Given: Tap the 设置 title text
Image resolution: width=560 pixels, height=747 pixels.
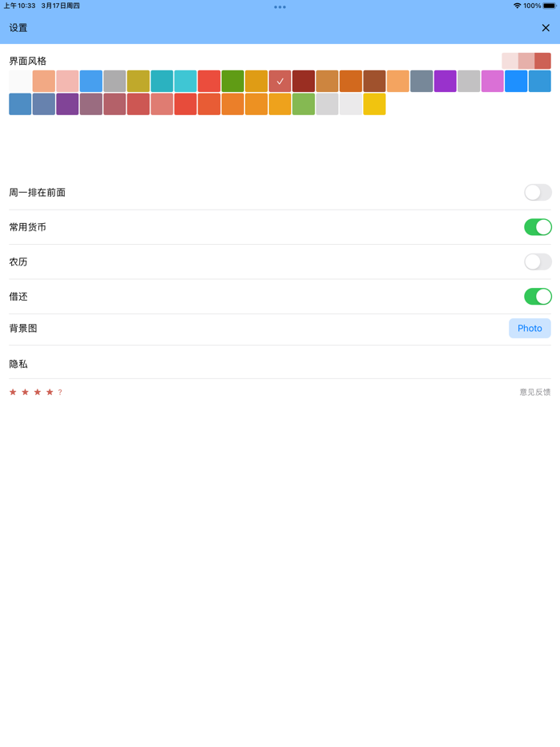Looking at the screenshot, I should coord(18,28).
